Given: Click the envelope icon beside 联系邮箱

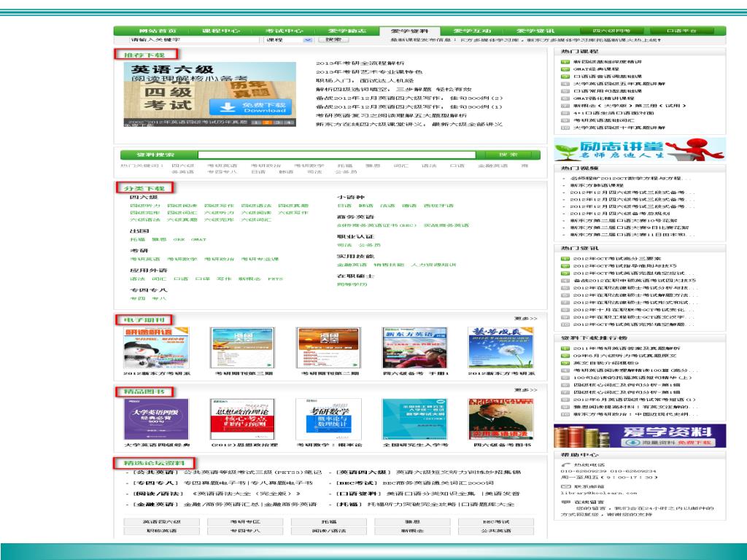Looking at the screenshot, I should pos(565,486).
